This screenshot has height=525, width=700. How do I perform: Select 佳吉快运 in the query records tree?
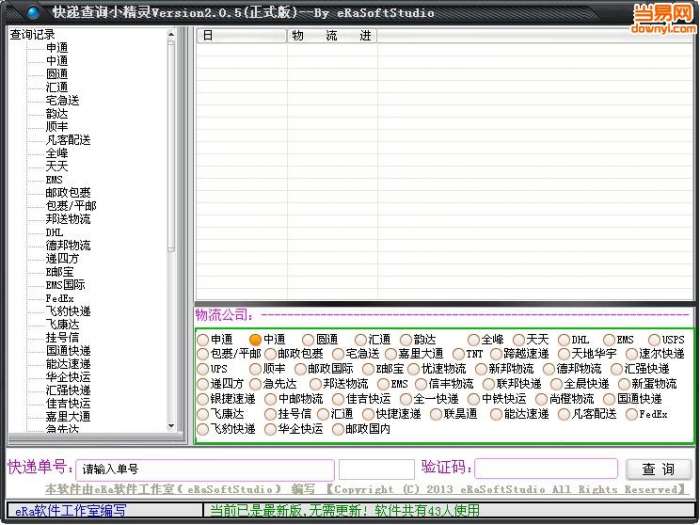click(x=68, y=403)
